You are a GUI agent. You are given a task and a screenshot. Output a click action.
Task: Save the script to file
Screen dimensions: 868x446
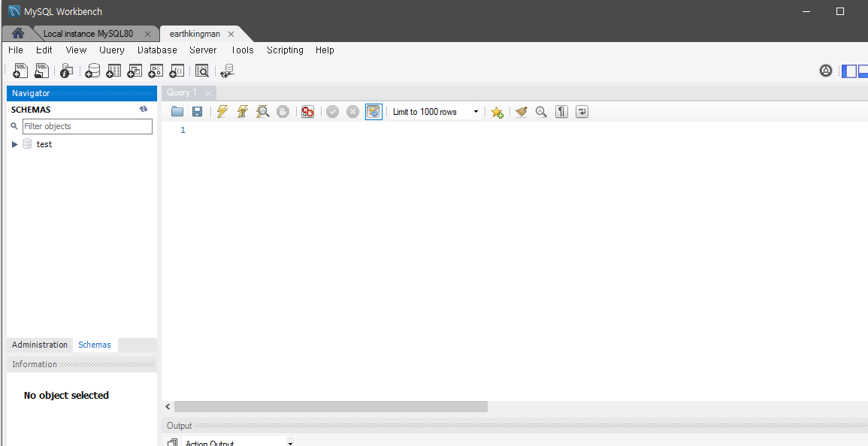(197, 112)
